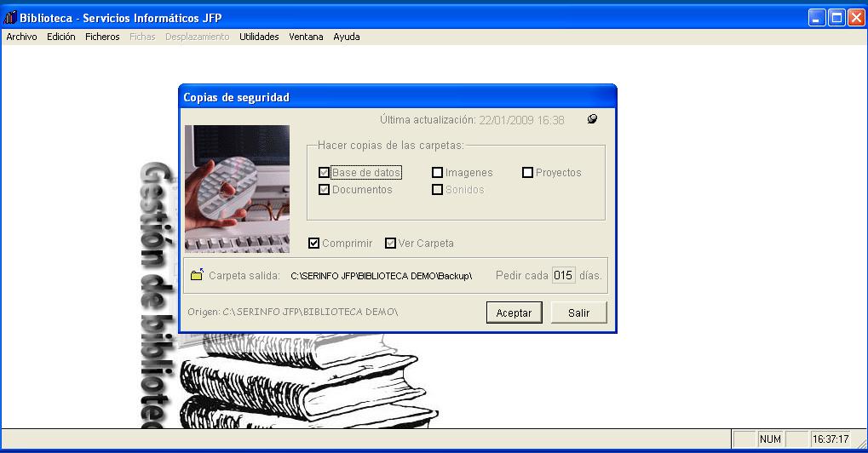Viewport: 868px width, 453px height.
Task: Click the Pedir cada days input field
Action: point(564,275)
